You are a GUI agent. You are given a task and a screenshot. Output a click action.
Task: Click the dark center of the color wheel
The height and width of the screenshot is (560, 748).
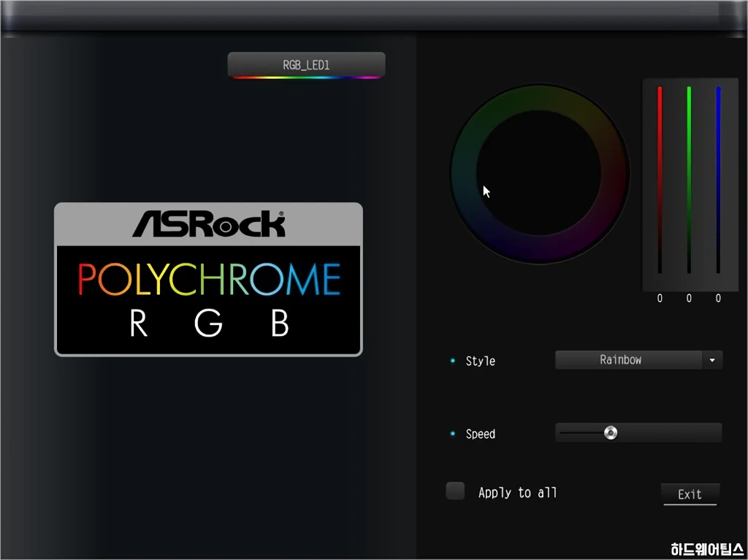point(540,173)
